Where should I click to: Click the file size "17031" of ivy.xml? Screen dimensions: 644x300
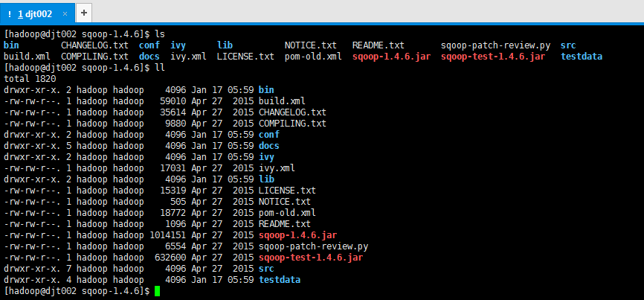pyautogui.click(x=173, y=168)
